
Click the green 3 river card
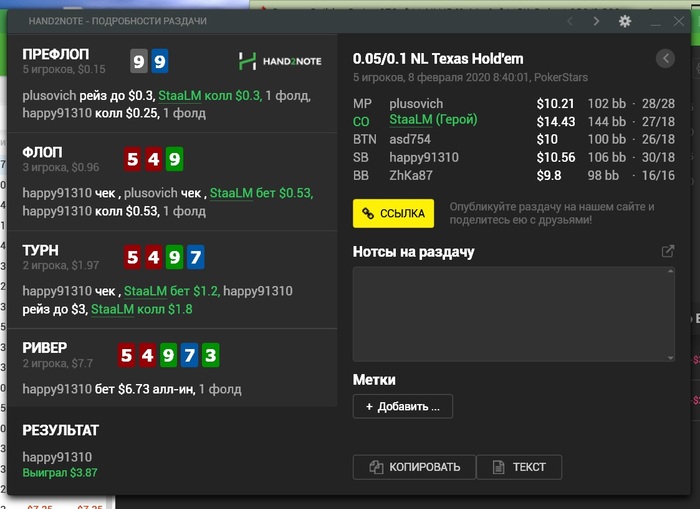[x=210, y=355]
